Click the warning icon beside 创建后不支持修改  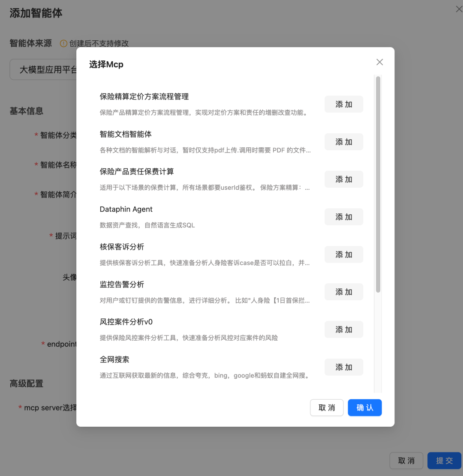[63, 43]
